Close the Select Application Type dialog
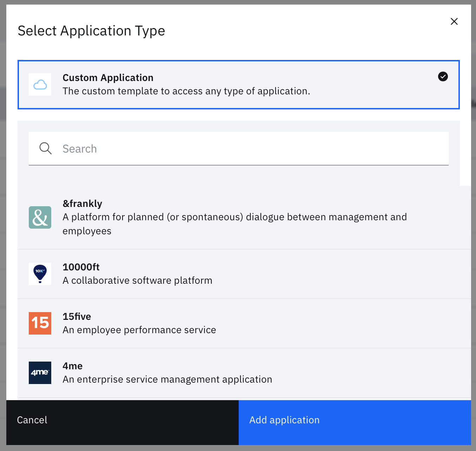Image resolution: width=476 pixels, height=451 pixels. [x=454, y=21]
